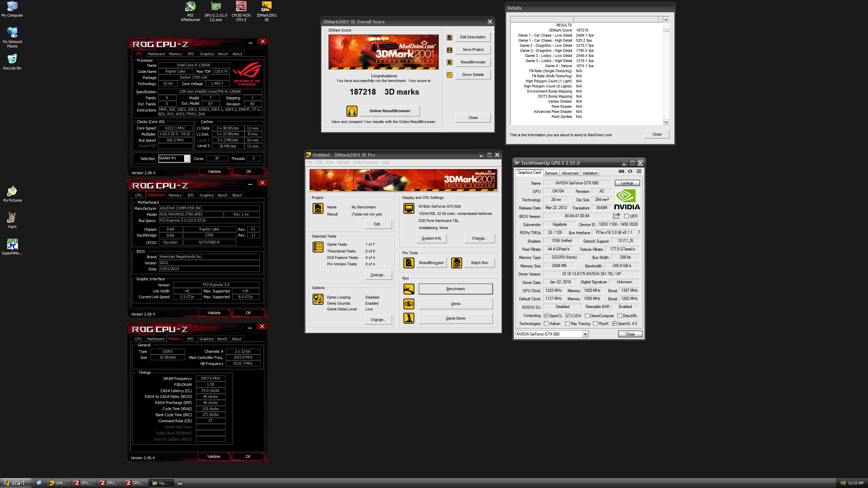Take GPU-Z screenshot with camera icon
The width and height of the screenshot is (868, 488).
pos(621,171)
